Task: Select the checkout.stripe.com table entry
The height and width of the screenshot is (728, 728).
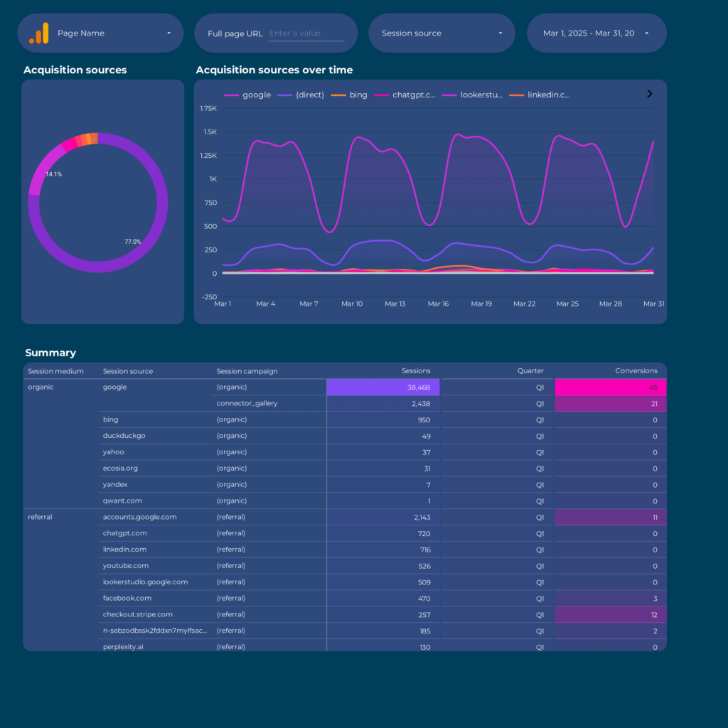Action: [138, 615]
